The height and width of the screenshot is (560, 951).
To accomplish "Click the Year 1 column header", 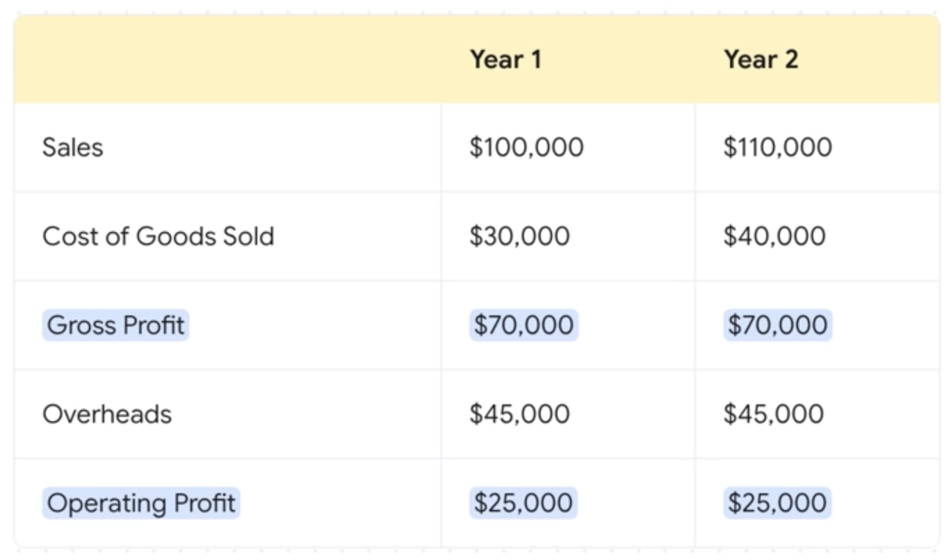I will (505, 60).
